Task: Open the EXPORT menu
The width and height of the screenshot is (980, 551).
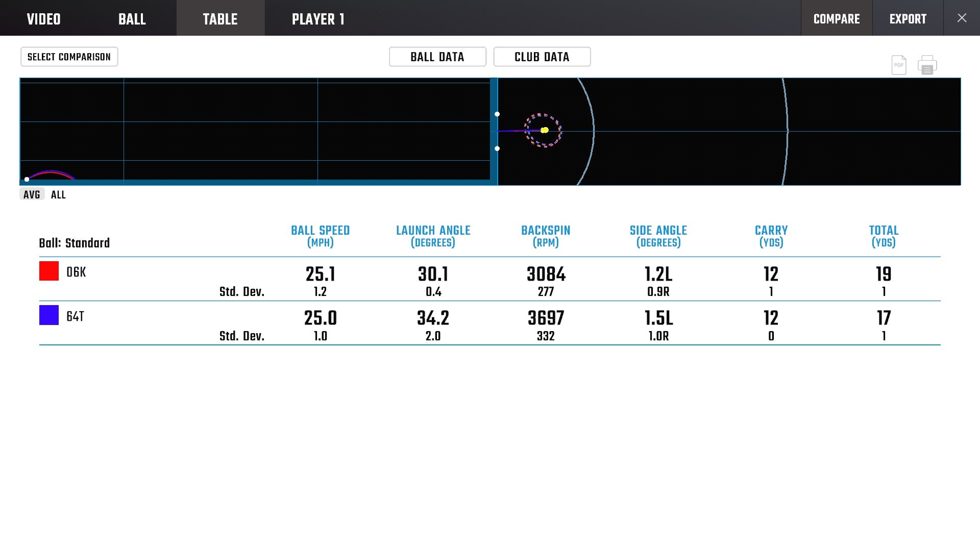Action: (x=908, y=18)
